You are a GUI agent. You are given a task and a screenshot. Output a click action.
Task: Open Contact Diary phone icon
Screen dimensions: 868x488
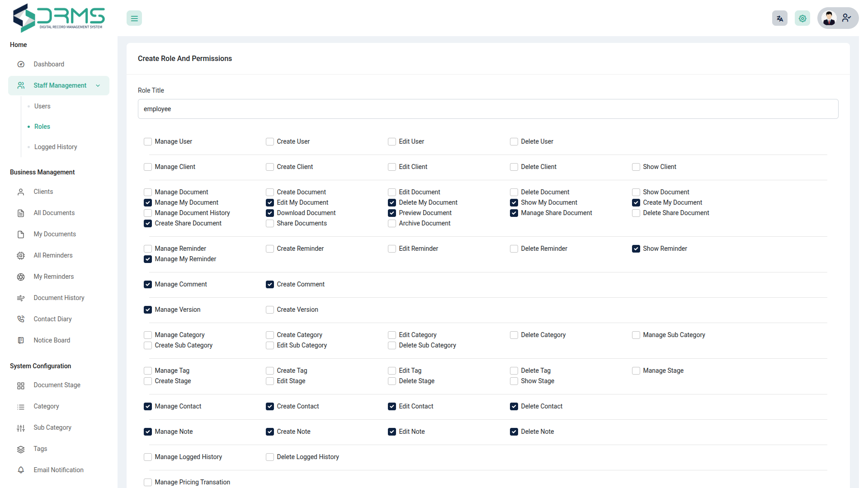(x=21, y=319)
